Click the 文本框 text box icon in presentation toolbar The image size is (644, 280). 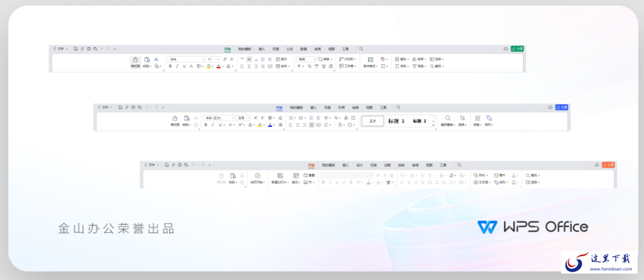(x=476, y=182)
